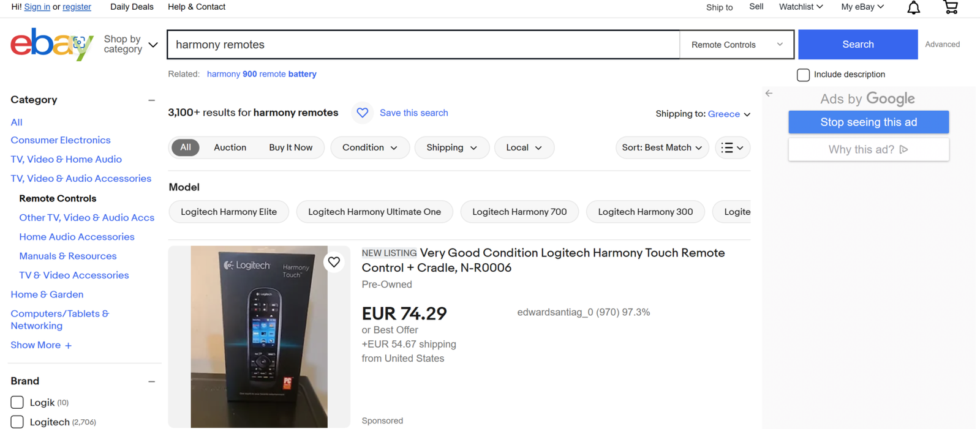Check the Logik brand filter

pyautogui.click(x=17, y=402)
